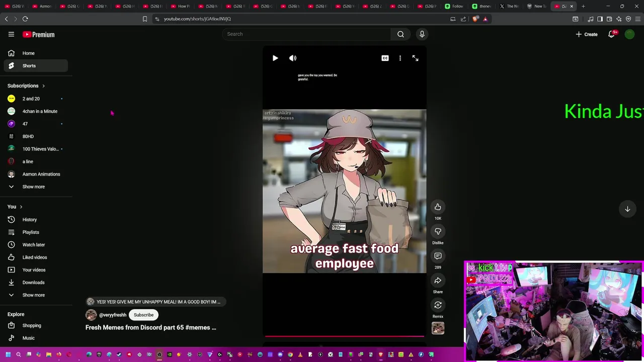This screenshot has height=362, width=644.
Task: Open Your videos in sidebar
Action: (x=36, y=270)
